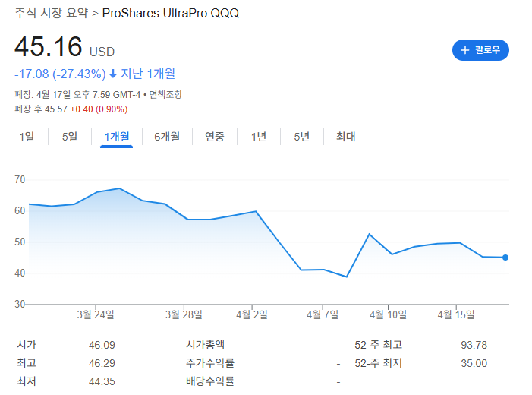532x395 pixels.
Task: Click the 4월 7일 axis label
Action: [x=323, y=314]
